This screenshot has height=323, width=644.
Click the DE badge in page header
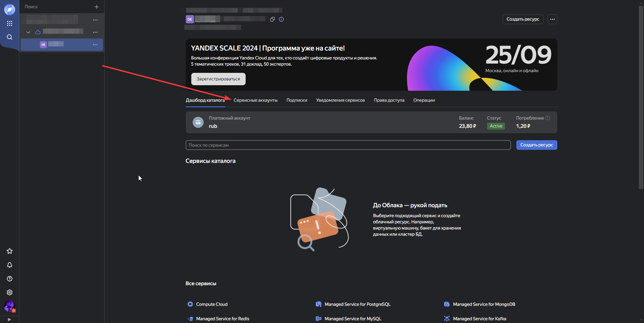[x=190, y=19]
